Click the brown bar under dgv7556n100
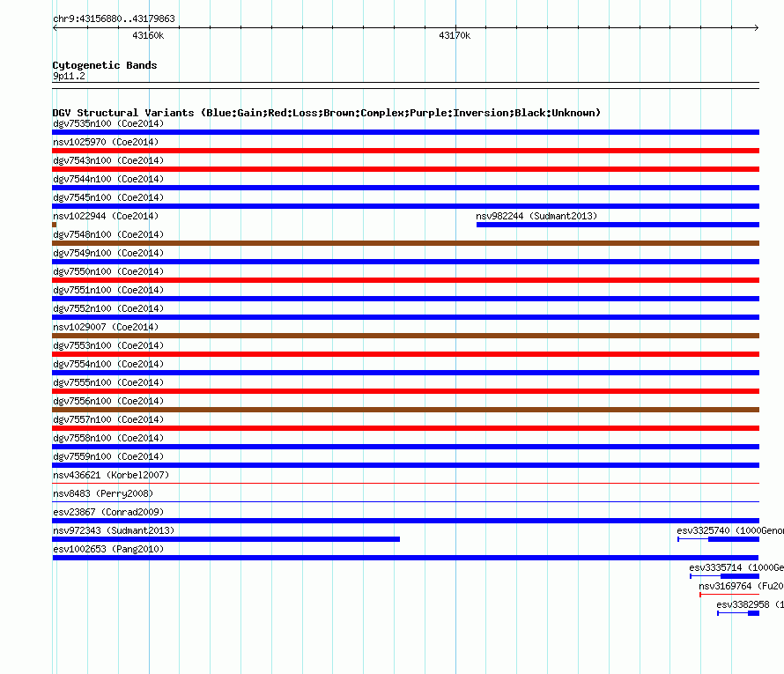 pyautogui.click(x=405, y=410)
